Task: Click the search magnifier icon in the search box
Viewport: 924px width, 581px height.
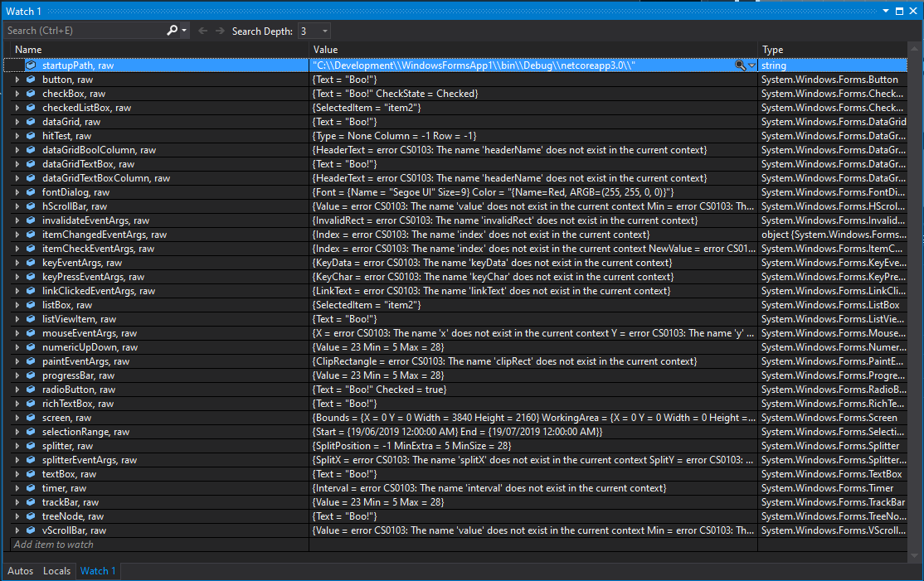Action: click(x=172, y=31)
